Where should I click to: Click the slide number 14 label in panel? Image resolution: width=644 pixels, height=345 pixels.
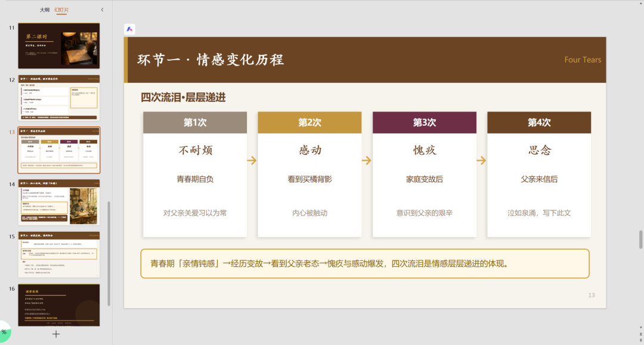(12, 185)
